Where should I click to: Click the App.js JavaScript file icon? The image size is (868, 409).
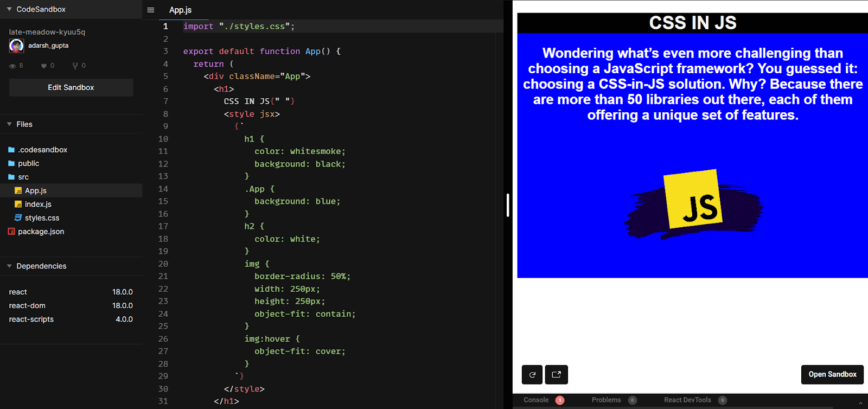tap(18, 191)
